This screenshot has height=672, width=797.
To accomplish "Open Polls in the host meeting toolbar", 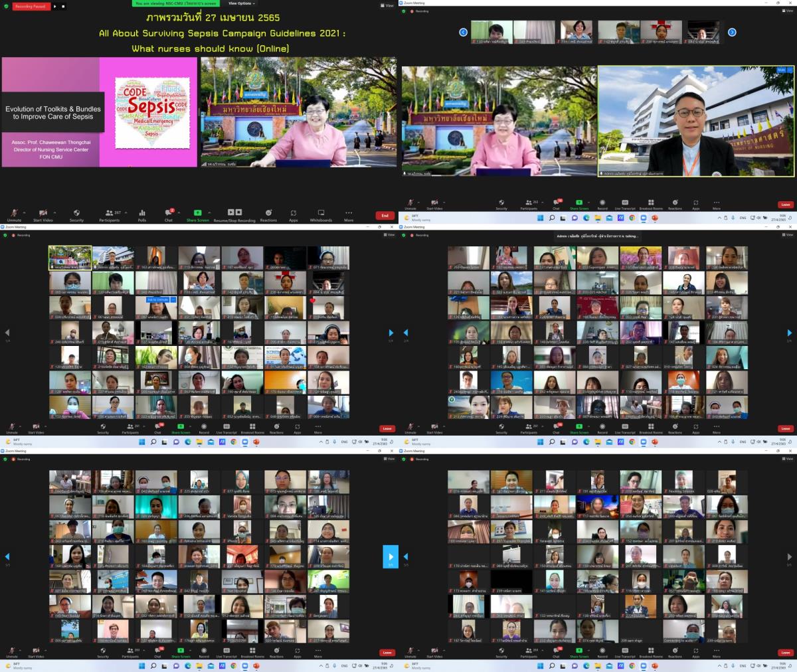I will point(141,214).
